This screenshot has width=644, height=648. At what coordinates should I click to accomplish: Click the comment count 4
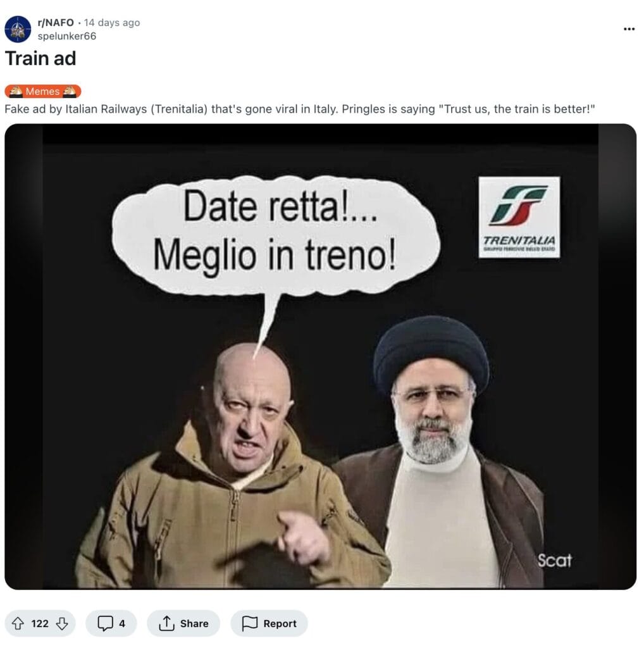122,623
